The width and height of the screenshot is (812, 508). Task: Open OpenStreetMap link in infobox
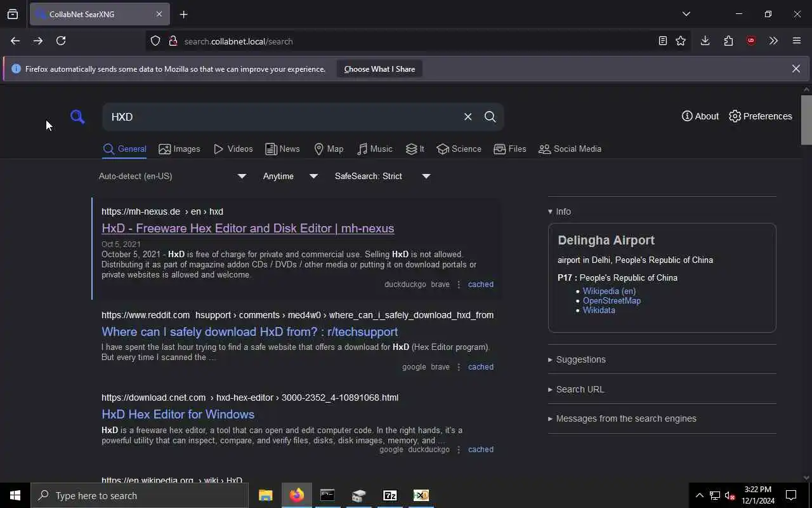point(612,300)
